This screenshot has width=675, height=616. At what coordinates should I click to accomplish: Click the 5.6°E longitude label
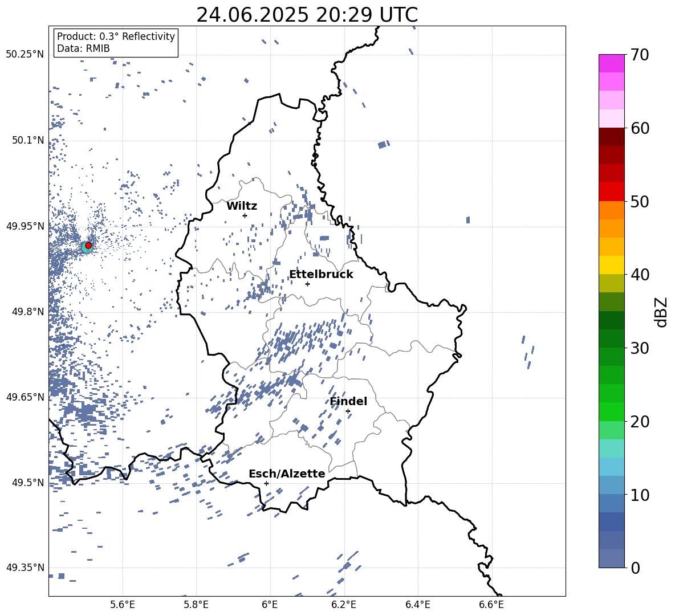[123, 605]
